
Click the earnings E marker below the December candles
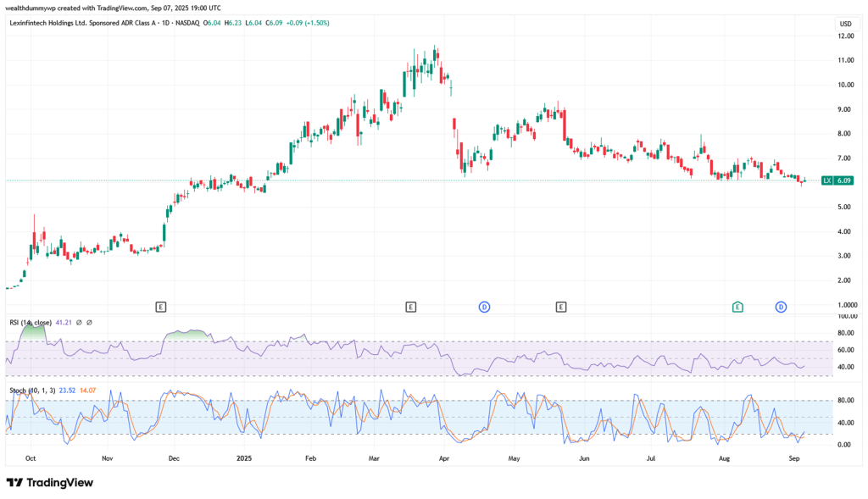(x=159, y=307)
